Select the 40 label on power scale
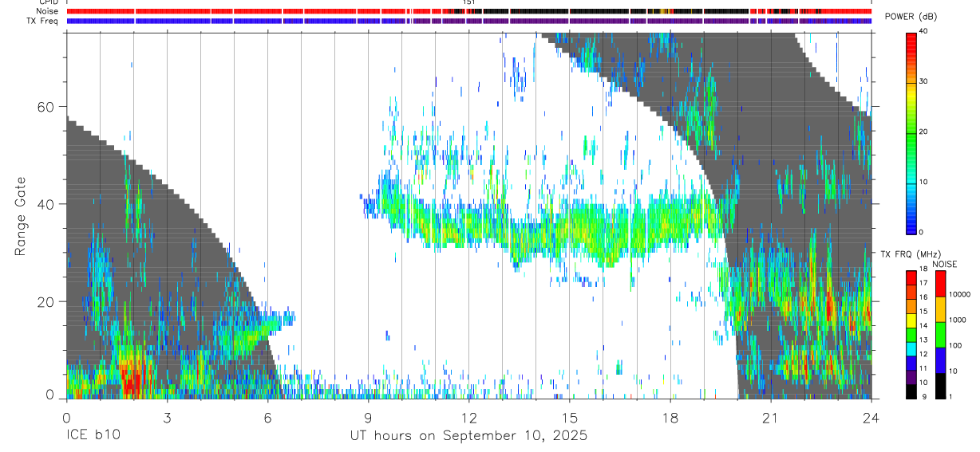Viewport: 980px width, 452px height. [x=925, y=32]
